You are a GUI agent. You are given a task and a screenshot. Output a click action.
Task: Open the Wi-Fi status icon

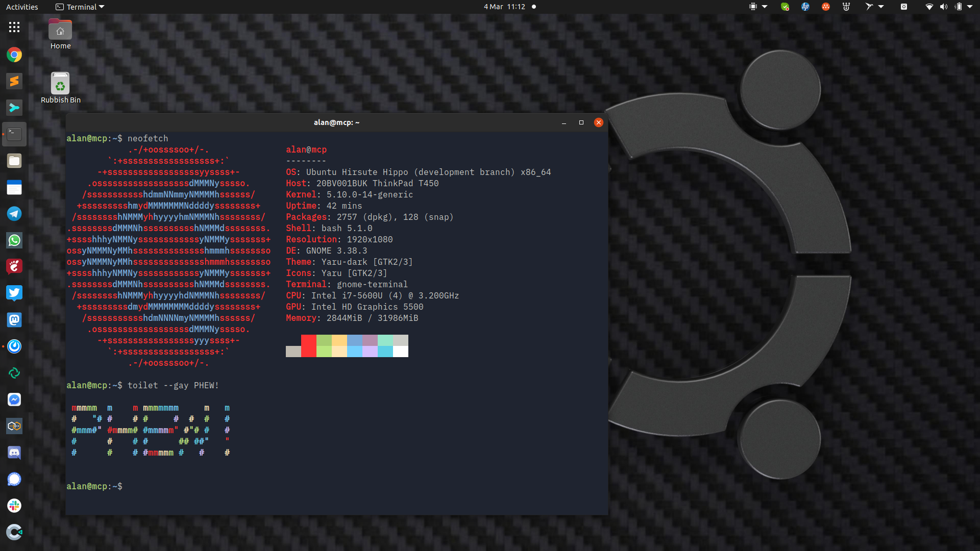coord(929,7)
